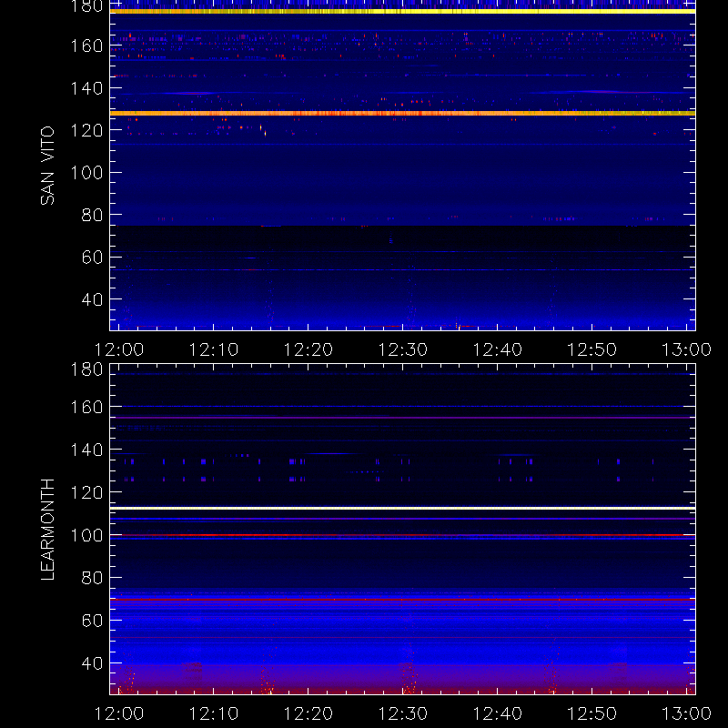This screenshot has width=728, height=728.
Task: Click the LEARMONTH axis label
Action: (x=47, y=530)
